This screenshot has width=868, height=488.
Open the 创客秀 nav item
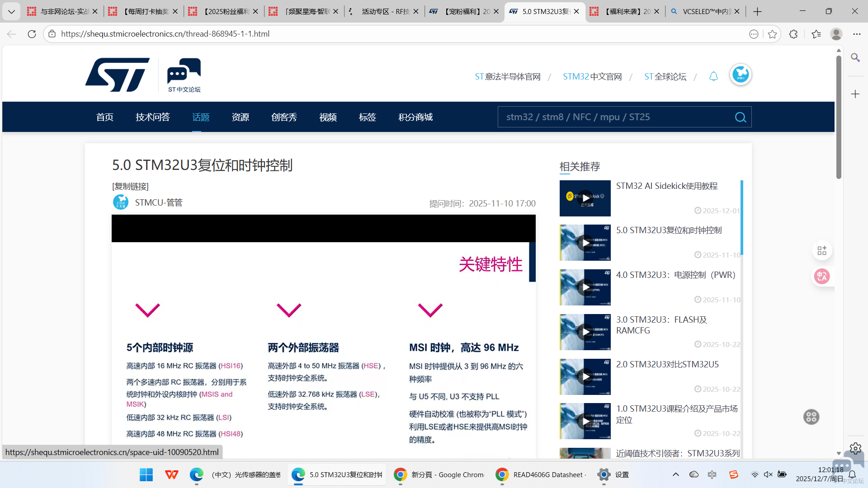point(284,117)
